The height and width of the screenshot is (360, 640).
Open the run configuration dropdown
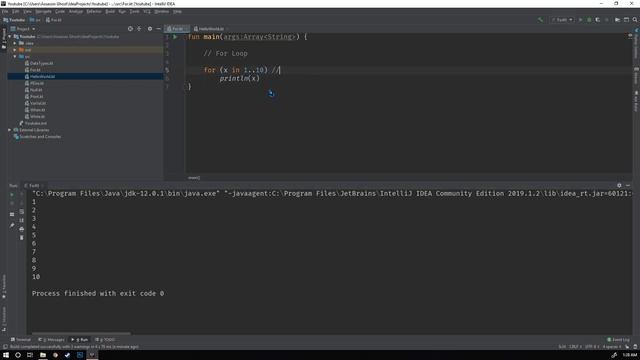pos(562,20)
